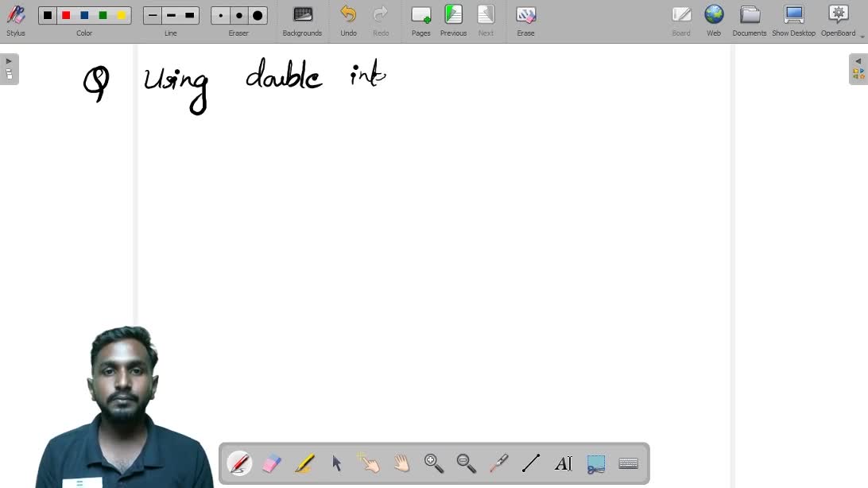Expand the left page thumbnails panel
The height and width of the screenshot is (488, 868).
[9, 68]
